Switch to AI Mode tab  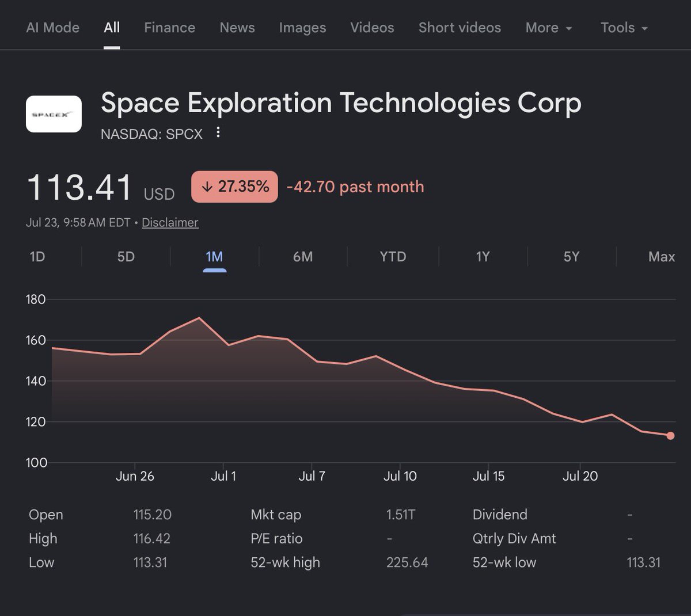[53, 28]
